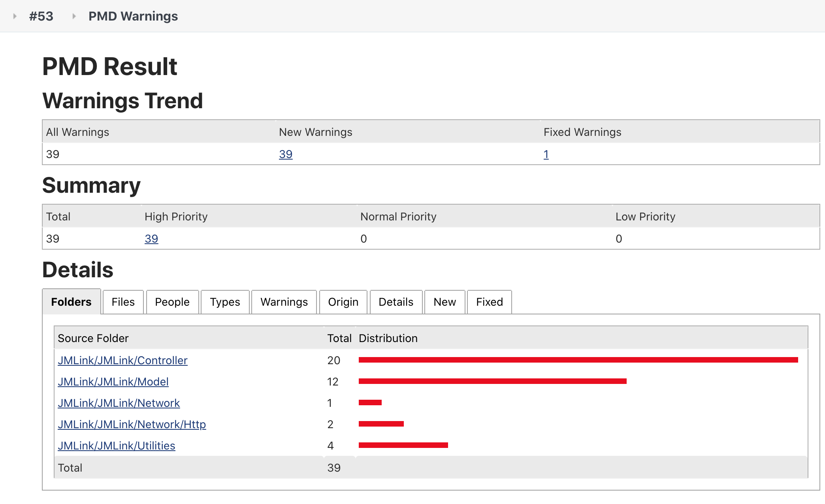The height and width of the screenshot is (504, 825).
Task: Open JMLink/JMLink/Model folder link
Action: pos(113,382)
